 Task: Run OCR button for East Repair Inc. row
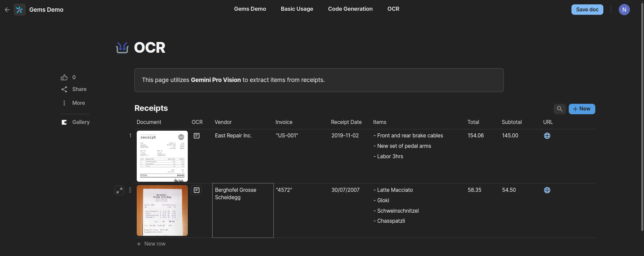tap(197, 136)
